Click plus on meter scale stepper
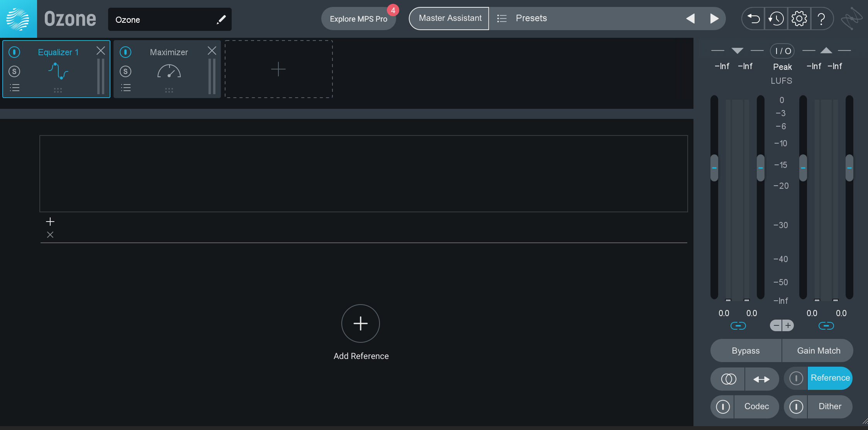Screen dimensions: 868x430 pyautogui.click(x=788, y=325)
